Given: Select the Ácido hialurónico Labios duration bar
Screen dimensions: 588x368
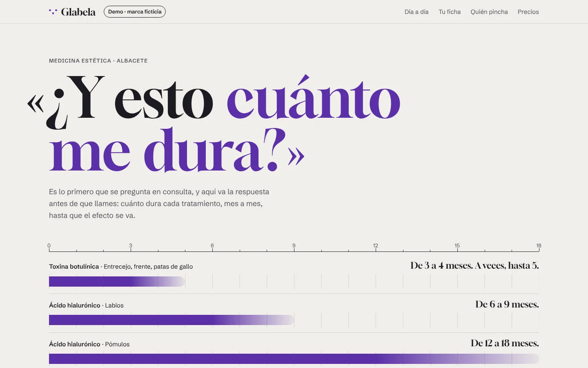Looking at the screenshot, I should click(x=171, y=320).
